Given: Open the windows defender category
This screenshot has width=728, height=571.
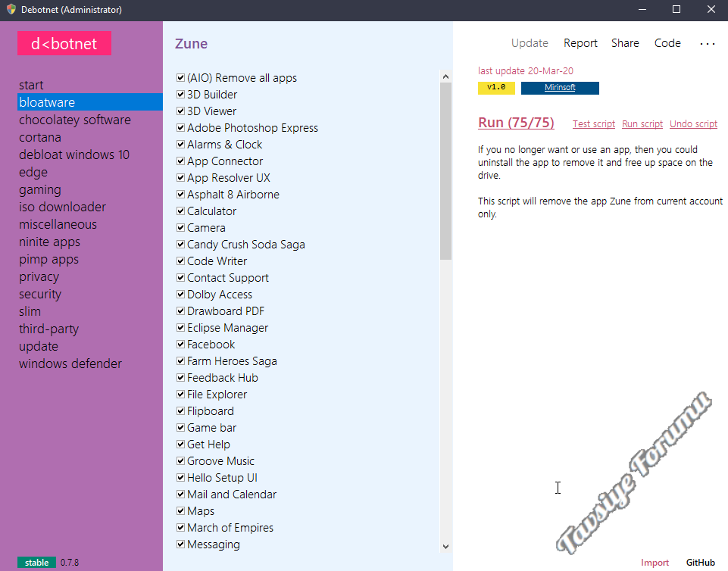Looking at the screenshot, I should (x=70, y=364).
